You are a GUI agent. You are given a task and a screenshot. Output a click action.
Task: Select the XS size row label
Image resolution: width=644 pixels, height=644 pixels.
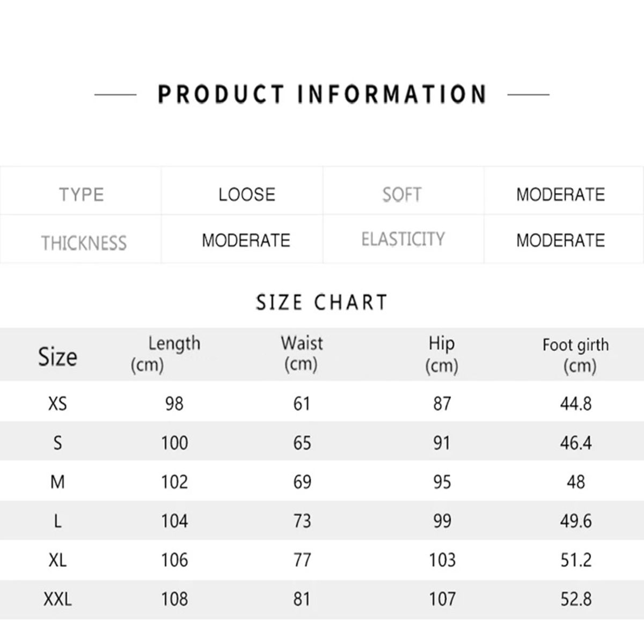click(x=57, y=403)
